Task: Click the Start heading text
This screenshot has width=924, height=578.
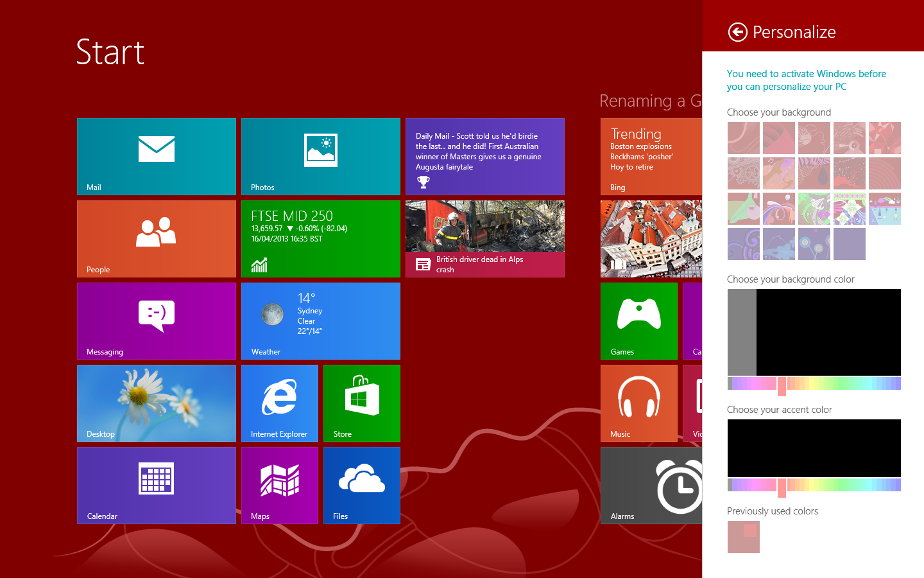Action: [110, 52]
